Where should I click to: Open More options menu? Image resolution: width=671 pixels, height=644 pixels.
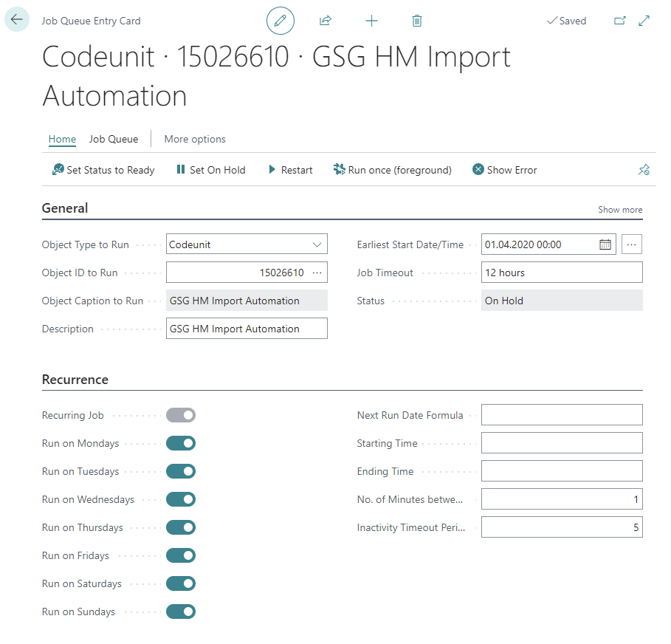pos(195,139)
